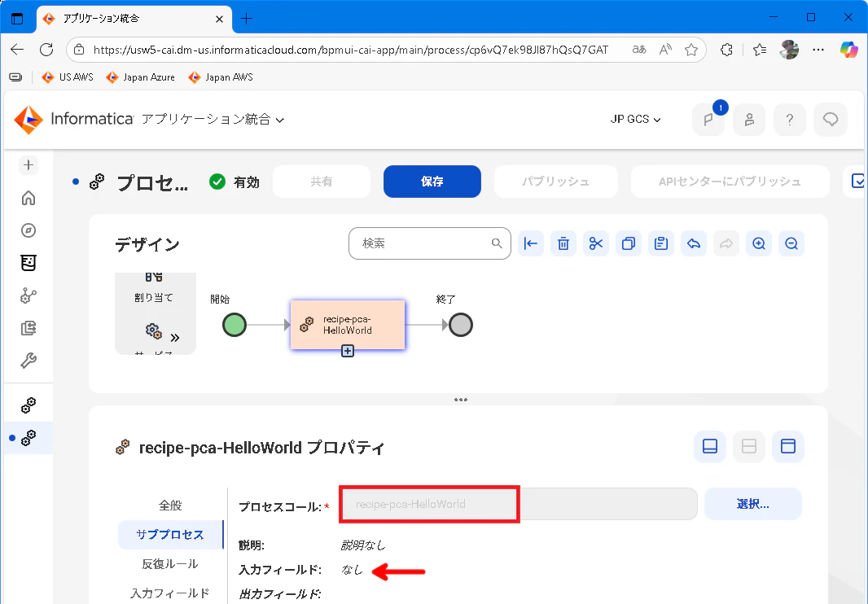Click the 選択... button for process call
The image size is (868, 604).
(753, 504)
